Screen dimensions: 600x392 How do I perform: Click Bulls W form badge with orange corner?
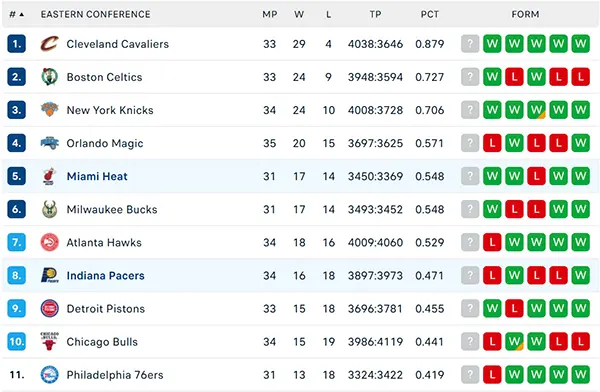point(514,341)
